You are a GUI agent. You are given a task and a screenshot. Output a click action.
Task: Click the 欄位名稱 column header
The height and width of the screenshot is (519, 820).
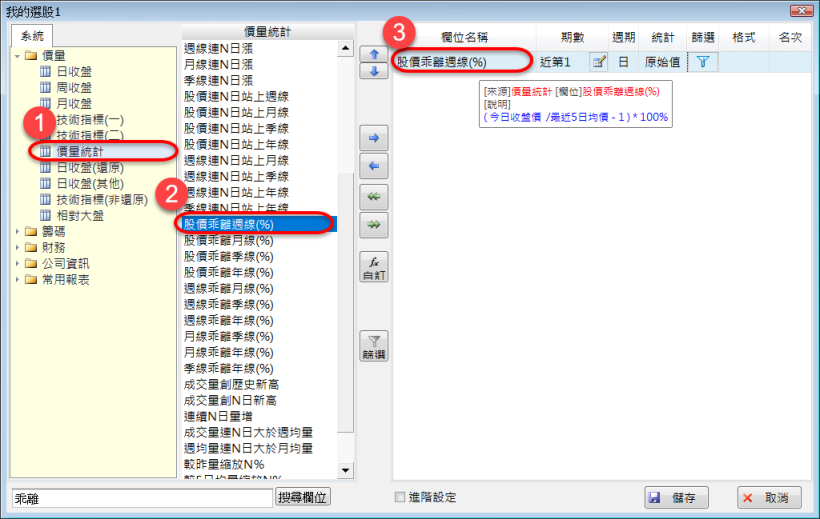(x=464, y=37)
